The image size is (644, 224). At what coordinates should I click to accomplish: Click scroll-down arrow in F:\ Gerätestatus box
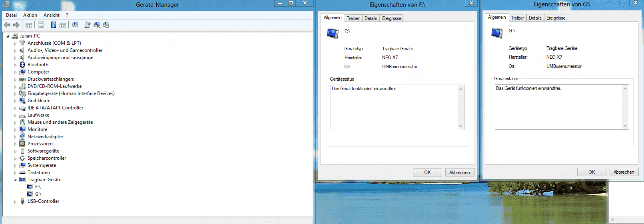tap(461, 126)
